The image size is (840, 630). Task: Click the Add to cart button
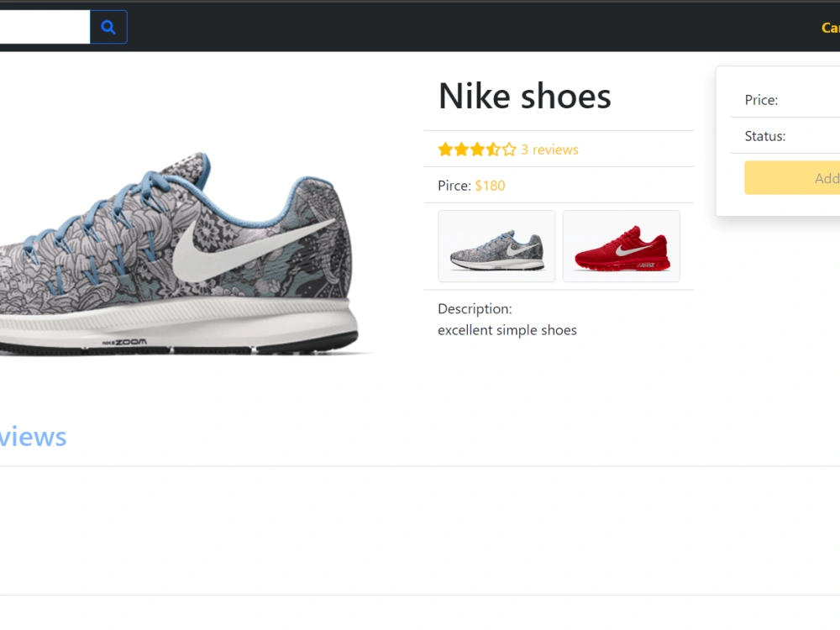tap(792, 178)
